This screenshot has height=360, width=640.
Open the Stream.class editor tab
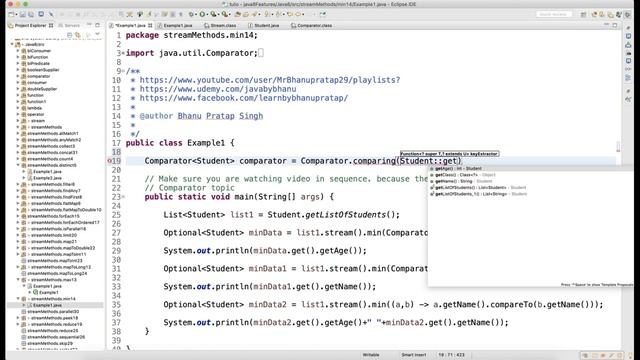point(220,25)
